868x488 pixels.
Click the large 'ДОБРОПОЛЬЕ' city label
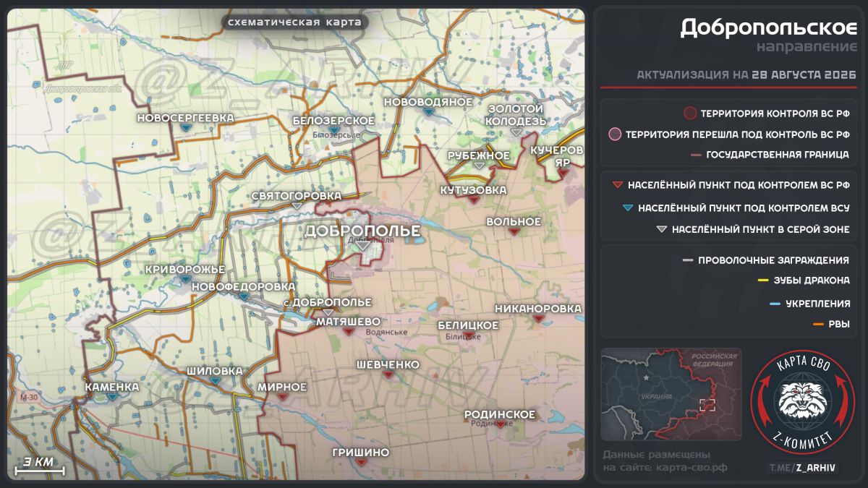362,231
